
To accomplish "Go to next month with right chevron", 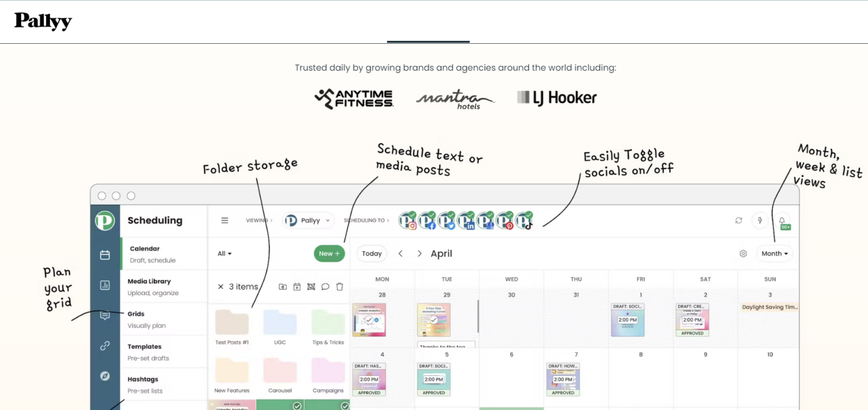I will [419, 254].
